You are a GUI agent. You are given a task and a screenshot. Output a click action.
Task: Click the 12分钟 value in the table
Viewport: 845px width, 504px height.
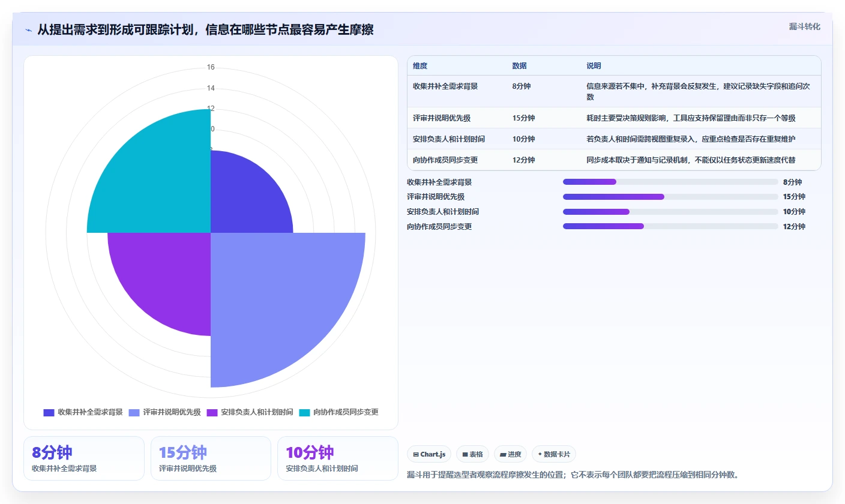point(523,160)
